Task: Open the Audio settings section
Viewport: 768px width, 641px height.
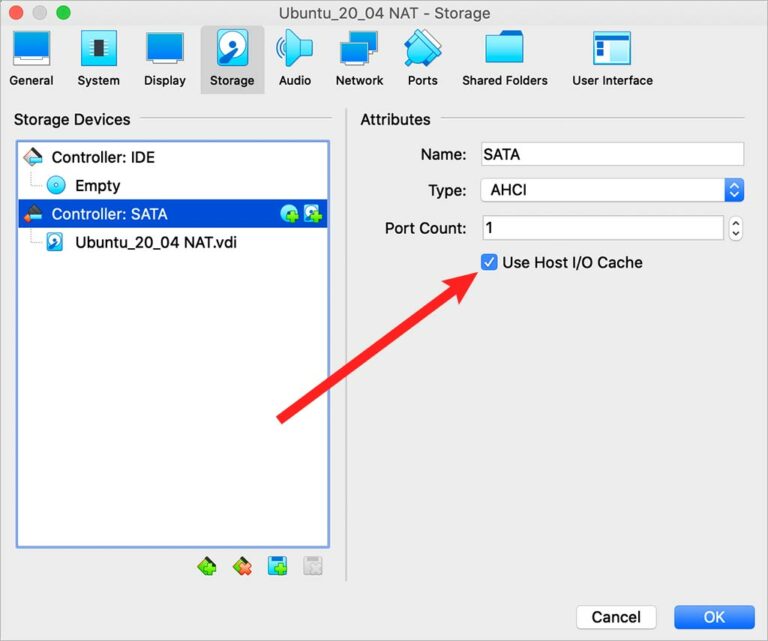Action: click(295, 59)
